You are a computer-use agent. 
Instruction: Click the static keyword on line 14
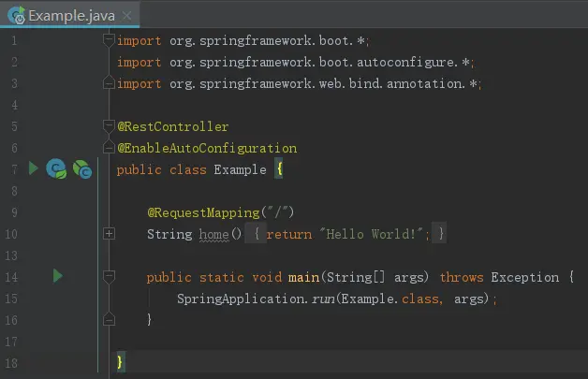(221, 277)
